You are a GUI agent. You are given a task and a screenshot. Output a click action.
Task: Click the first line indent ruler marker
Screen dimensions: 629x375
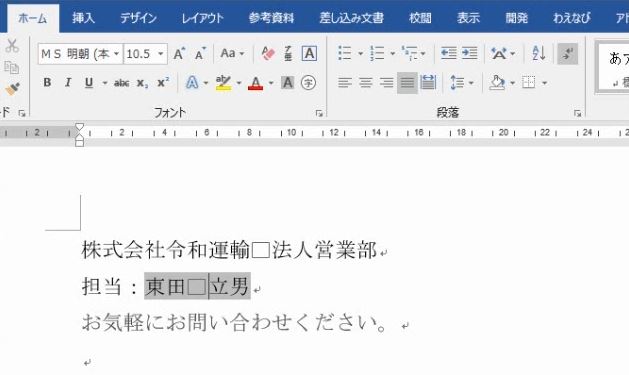click(79, 127)
